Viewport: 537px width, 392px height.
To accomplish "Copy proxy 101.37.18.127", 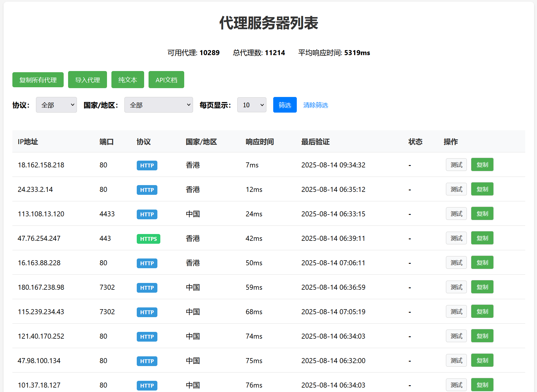I will pyautogui.click(x=482, y=385).
